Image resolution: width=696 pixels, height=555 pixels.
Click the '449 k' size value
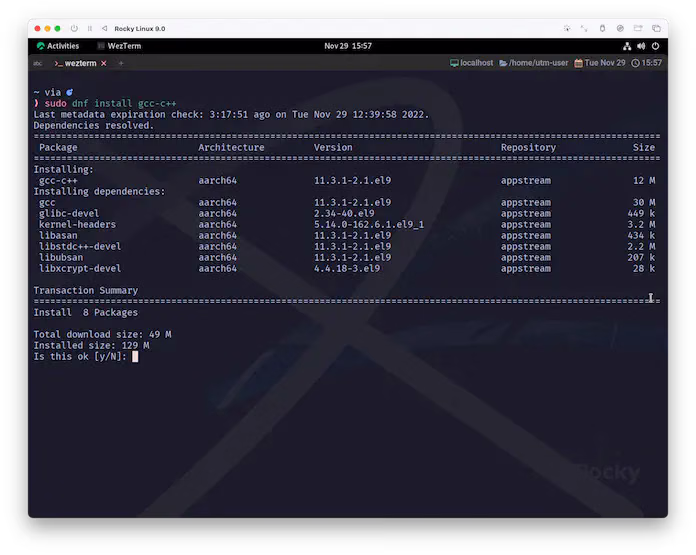(641, 213)
